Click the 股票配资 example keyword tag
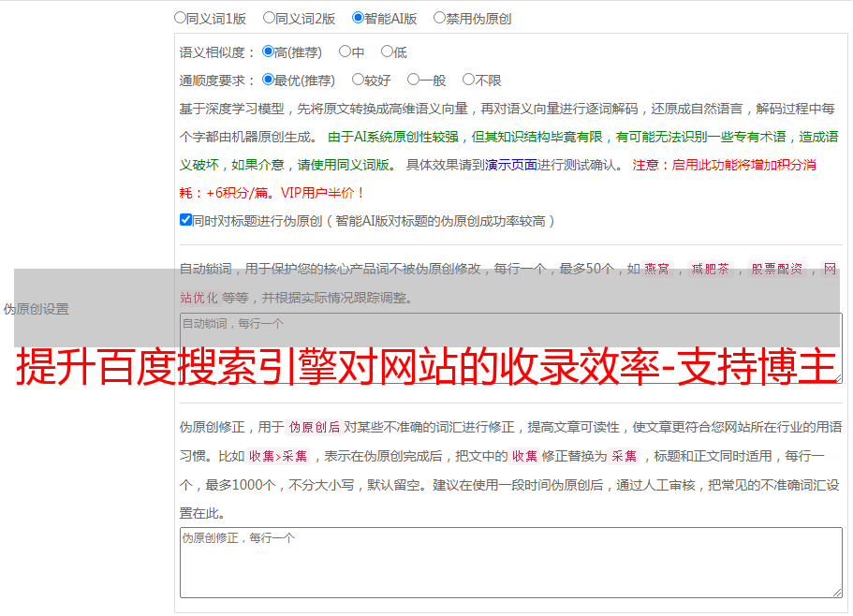This screenshot has height=616, width=853. pyautogui.click(x=777, y=269)
